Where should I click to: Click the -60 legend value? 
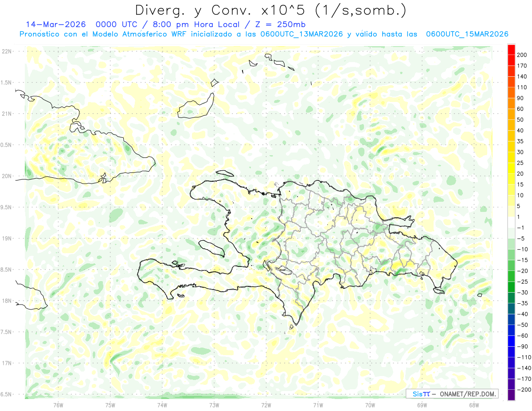click(x=523, y=336)
